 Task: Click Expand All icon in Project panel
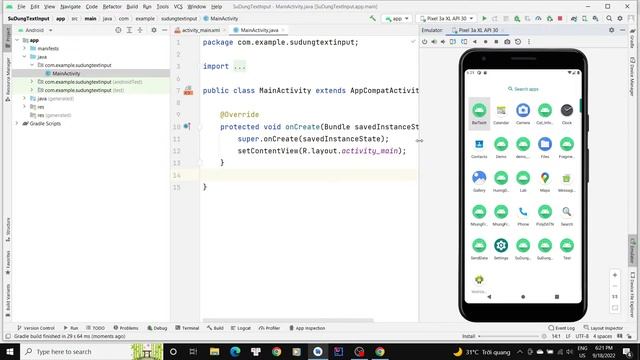coord(129,30)
